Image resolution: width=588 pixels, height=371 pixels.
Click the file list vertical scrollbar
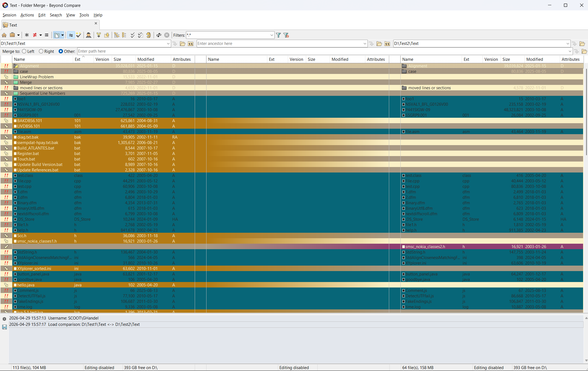[x=586, y=112]
